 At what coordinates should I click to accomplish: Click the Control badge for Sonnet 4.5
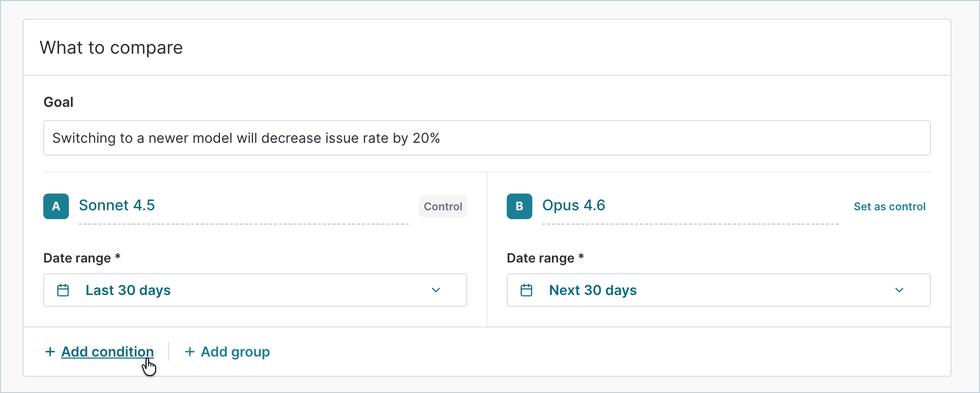click(443, 206)
